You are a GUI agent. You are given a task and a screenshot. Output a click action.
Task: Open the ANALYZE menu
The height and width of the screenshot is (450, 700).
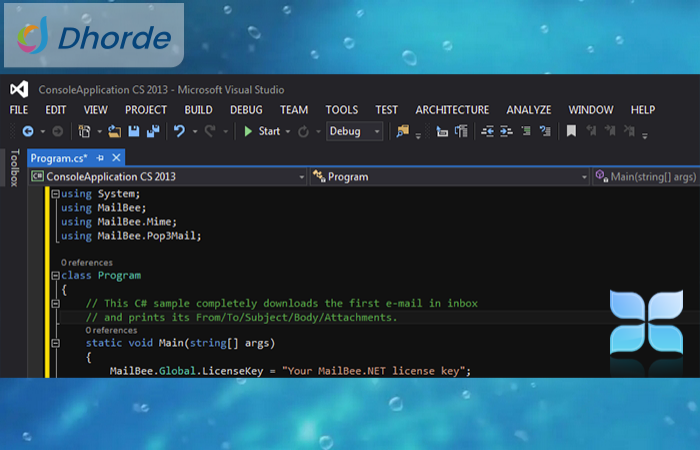pos(529,110)
